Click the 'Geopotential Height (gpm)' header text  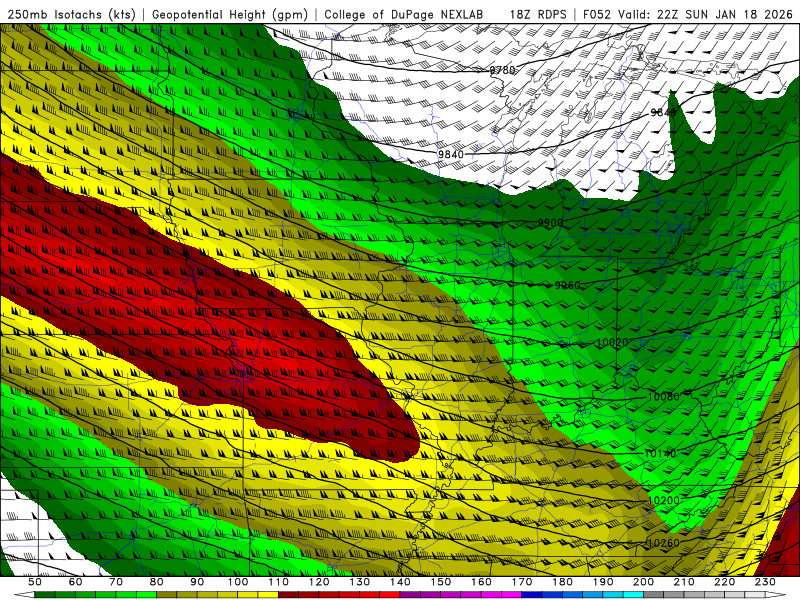click(230, 15)
